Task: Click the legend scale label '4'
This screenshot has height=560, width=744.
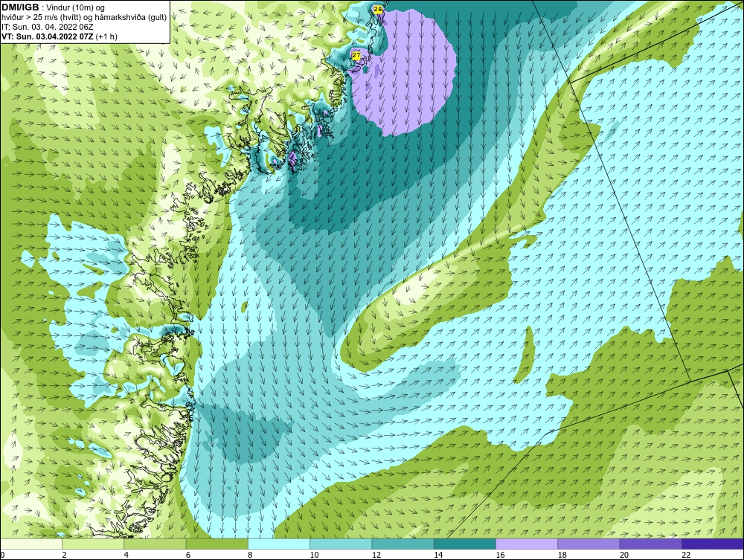Action: pos(126,556)
